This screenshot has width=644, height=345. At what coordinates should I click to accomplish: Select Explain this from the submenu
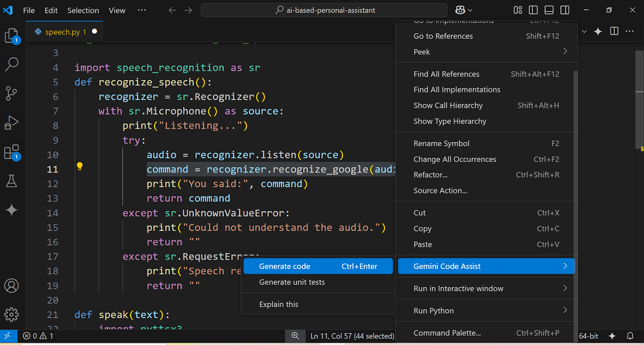point(318,305)
